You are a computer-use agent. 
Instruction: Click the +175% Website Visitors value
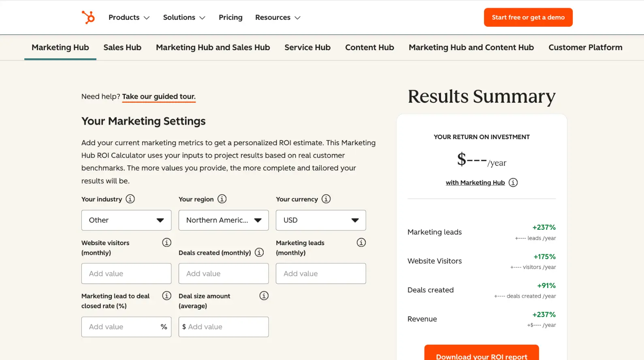[544, 256]
